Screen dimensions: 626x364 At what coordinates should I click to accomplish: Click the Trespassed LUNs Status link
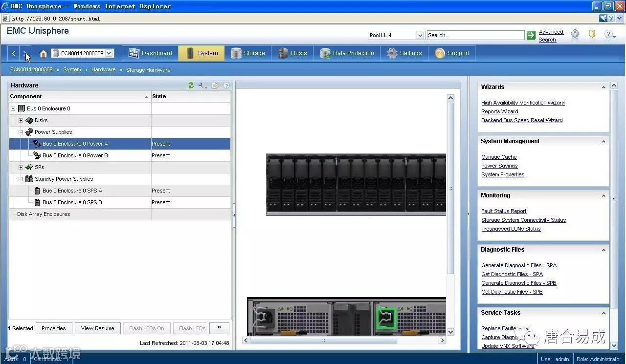(511, 229)
